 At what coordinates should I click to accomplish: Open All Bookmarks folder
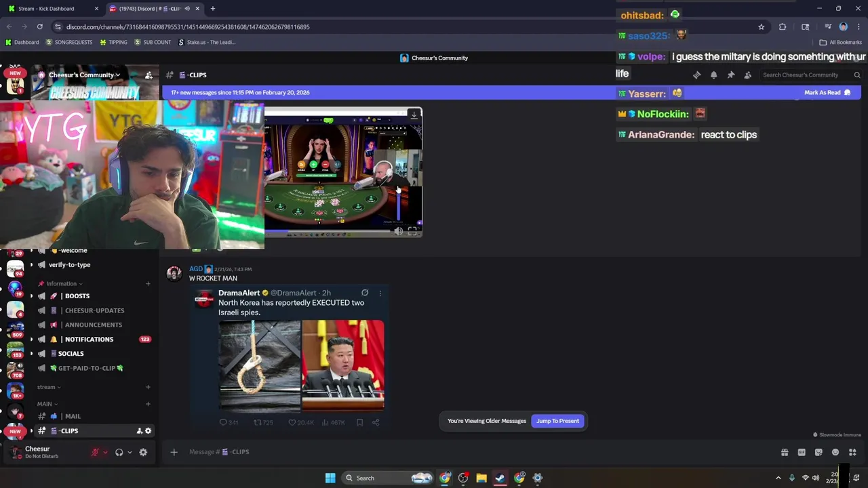(x=841, y=42)
